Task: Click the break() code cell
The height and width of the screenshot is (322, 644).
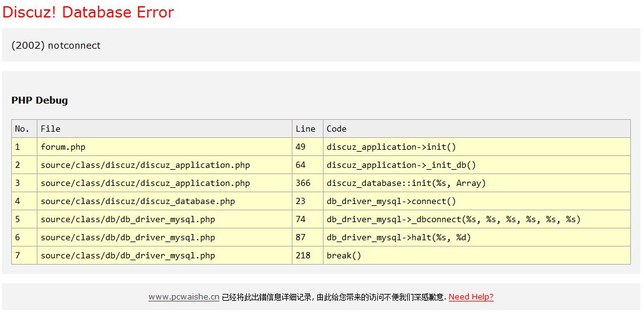Action: click(x=344, y=255)
